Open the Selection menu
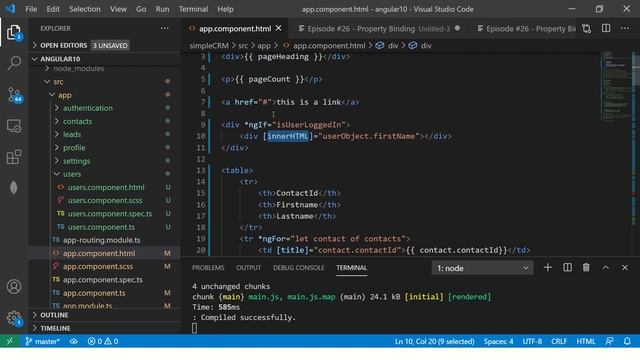 [x=84, y=9]
